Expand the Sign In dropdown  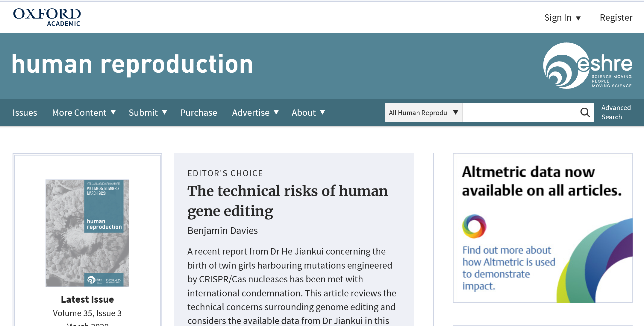coord(563,18)
